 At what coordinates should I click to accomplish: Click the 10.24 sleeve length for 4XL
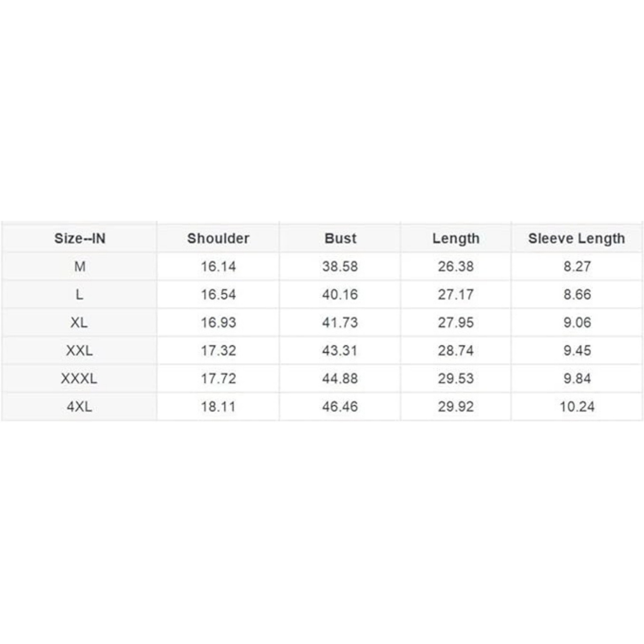[x=577, y=406]
